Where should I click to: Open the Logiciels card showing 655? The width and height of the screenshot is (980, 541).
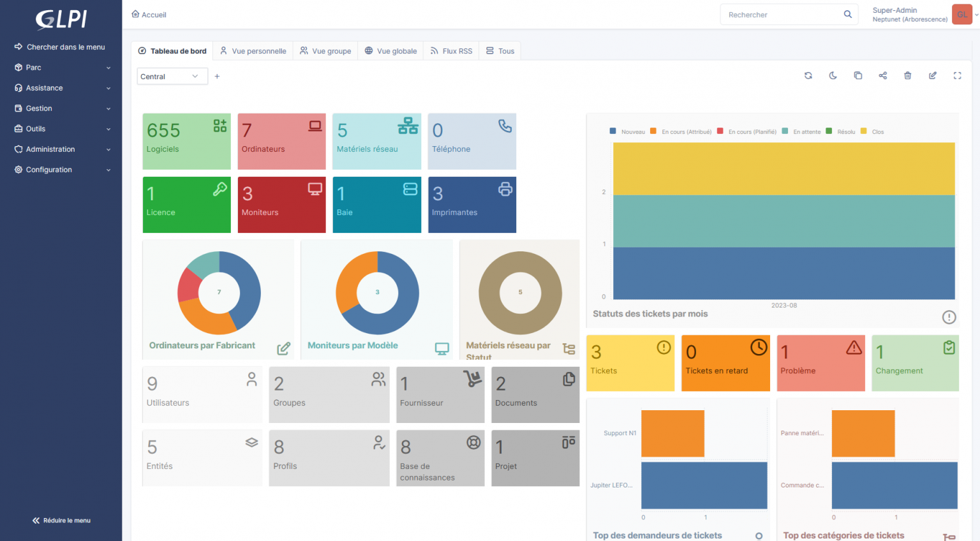pos(187,142)
